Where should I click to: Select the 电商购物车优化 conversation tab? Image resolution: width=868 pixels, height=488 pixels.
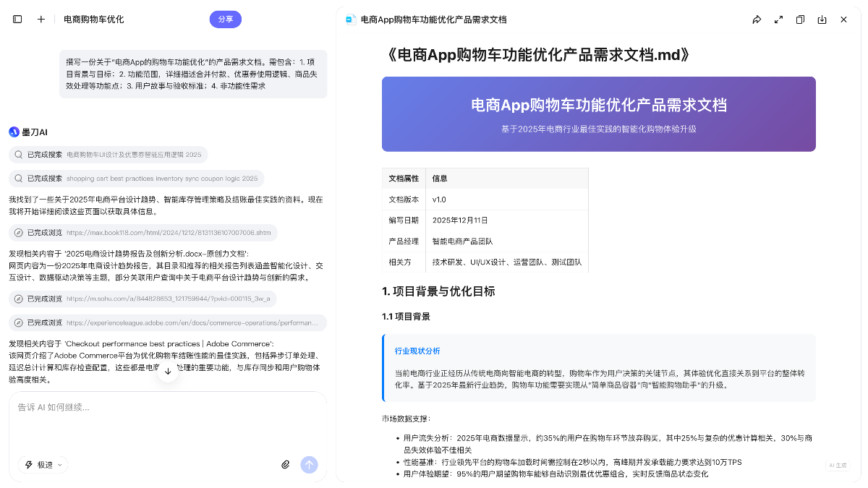coord(93,19)
